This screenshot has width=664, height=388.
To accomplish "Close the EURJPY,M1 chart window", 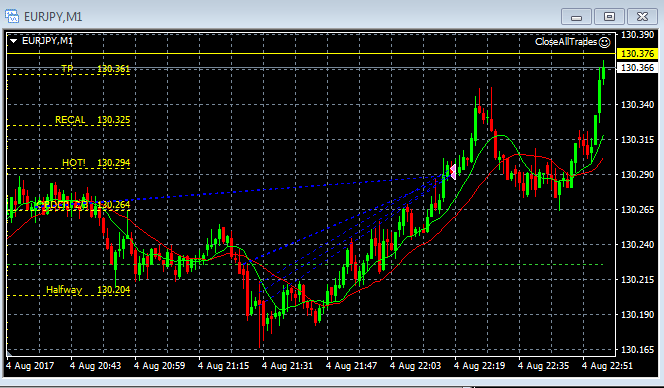I will click(x=642, y=17).
